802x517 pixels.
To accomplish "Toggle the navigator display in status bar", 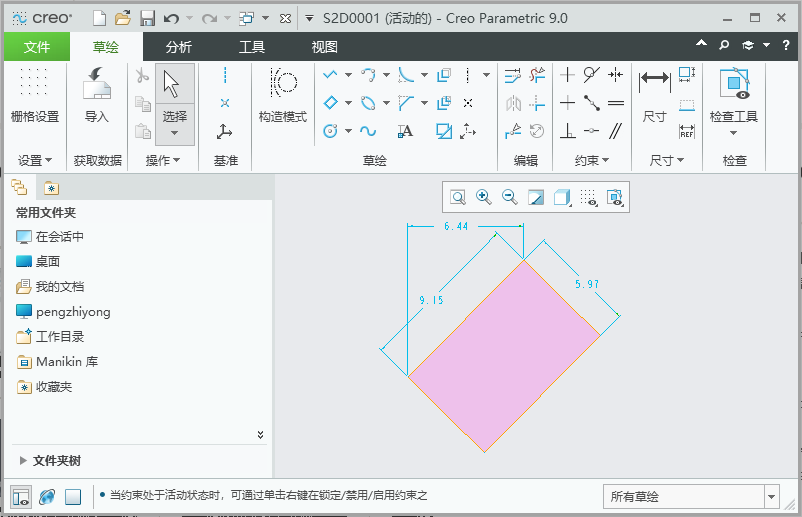I will coord(21,497).
